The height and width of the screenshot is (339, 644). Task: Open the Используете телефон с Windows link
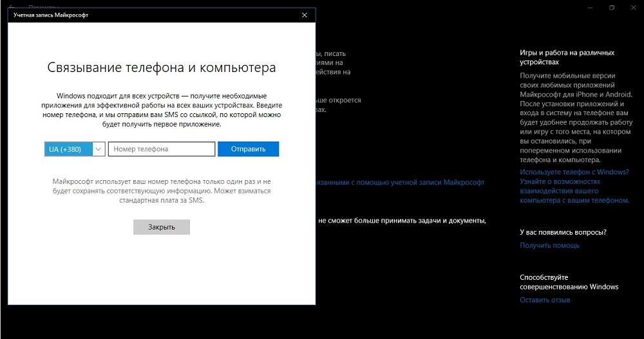pyautogui.click(x=574, y=186)
